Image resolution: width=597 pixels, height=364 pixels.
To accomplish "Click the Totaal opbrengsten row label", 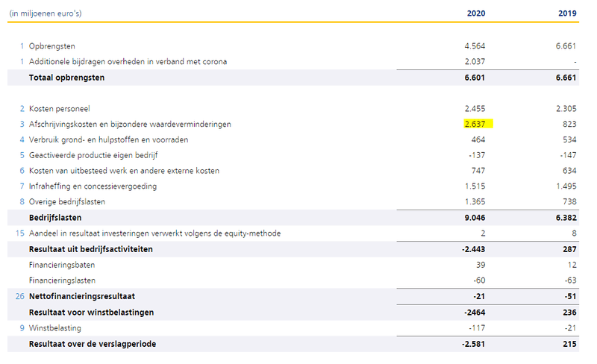I will coord(66,77).
